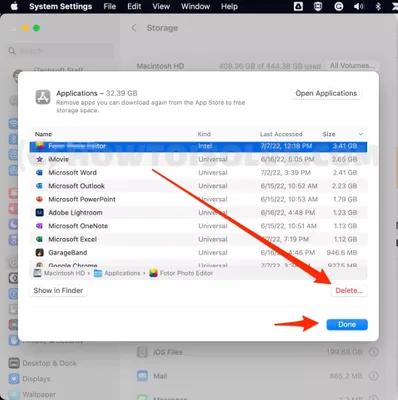This screenshot has width=398, height=400.
Task: Open Desktop & Dock in the sidebar
Action: pyautogui.click(x=43, y=363)
